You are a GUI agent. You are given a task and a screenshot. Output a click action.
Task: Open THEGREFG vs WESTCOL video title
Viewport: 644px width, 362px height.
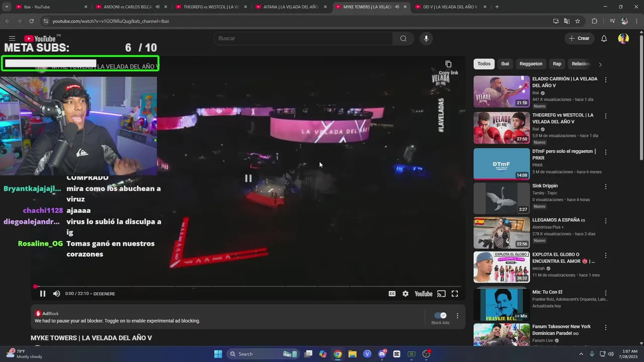(x=563, y=118)
